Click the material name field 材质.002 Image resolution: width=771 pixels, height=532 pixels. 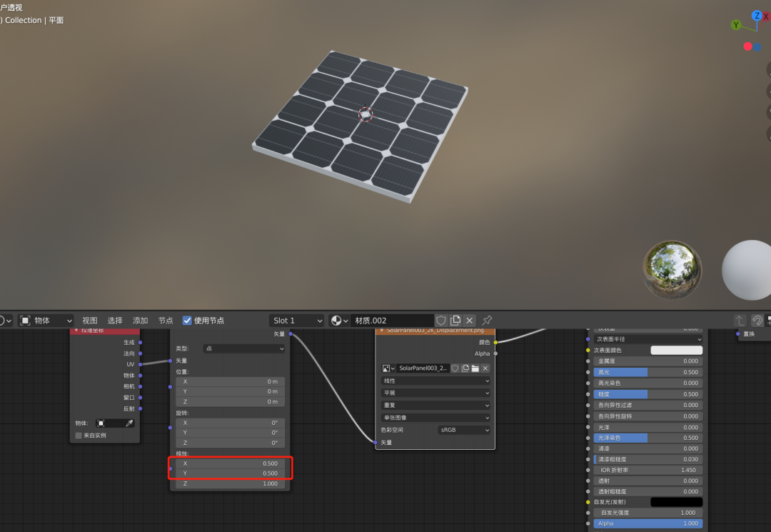392,321
